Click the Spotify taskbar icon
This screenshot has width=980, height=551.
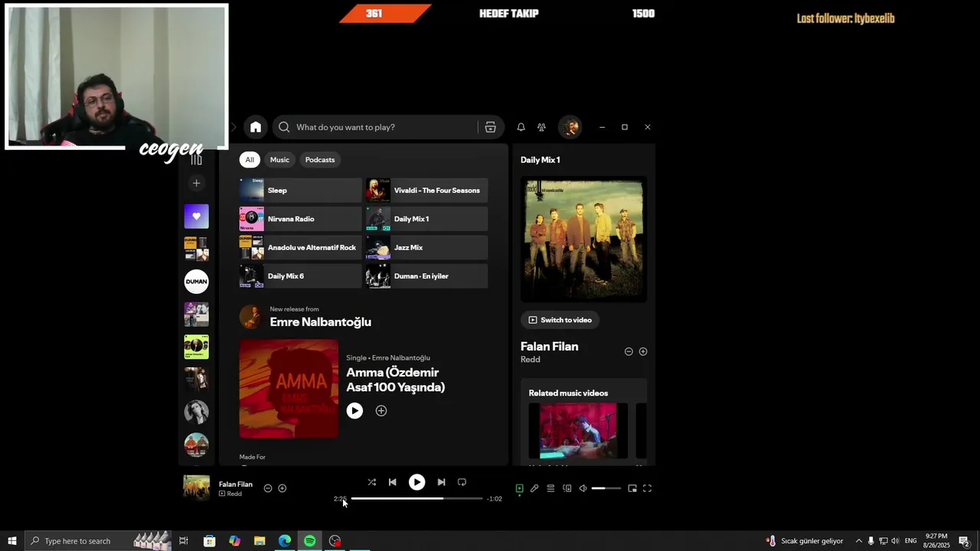[x=310, y=541]
